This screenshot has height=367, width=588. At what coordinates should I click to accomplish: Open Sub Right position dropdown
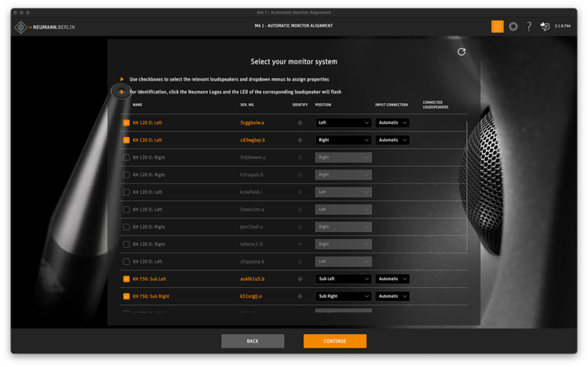pyautogui.click(x=343, y=296)
